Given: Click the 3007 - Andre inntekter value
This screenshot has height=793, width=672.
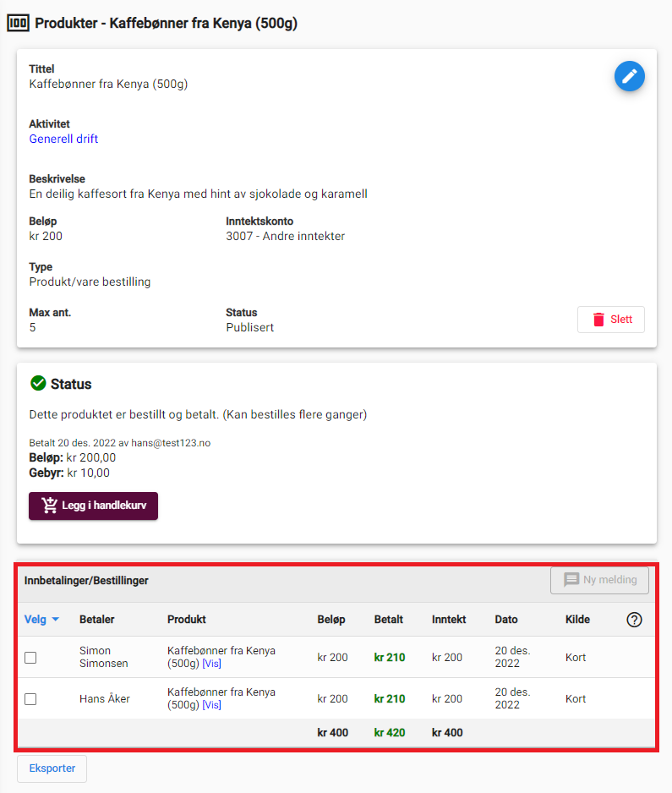Looking at the screenshot, I should (285, 236).
